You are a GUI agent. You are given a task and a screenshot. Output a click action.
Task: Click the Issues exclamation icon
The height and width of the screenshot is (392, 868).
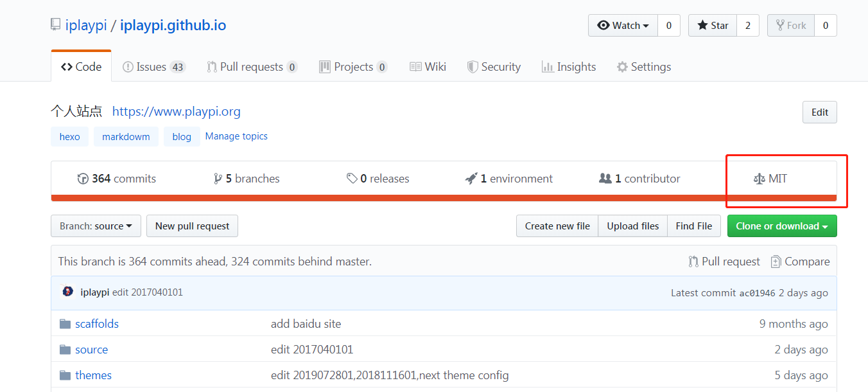tap(128, 67)
